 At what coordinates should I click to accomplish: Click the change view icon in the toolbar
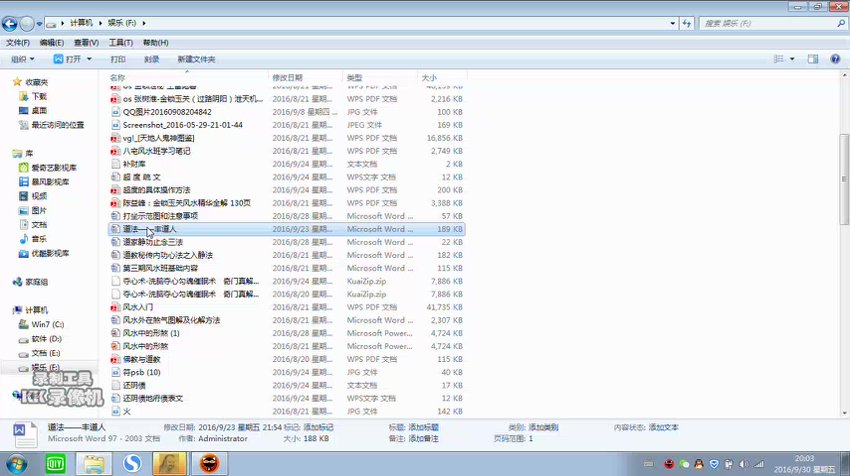click(778, 59)
